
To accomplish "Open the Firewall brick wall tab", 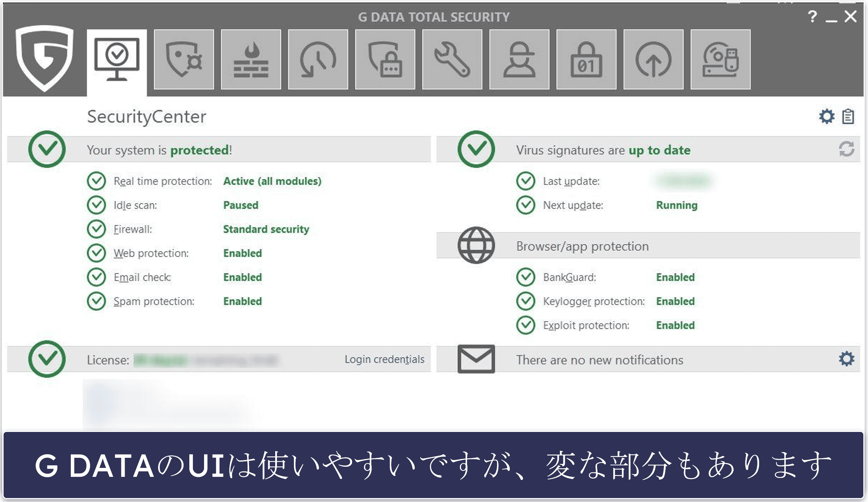I will 251,59.
